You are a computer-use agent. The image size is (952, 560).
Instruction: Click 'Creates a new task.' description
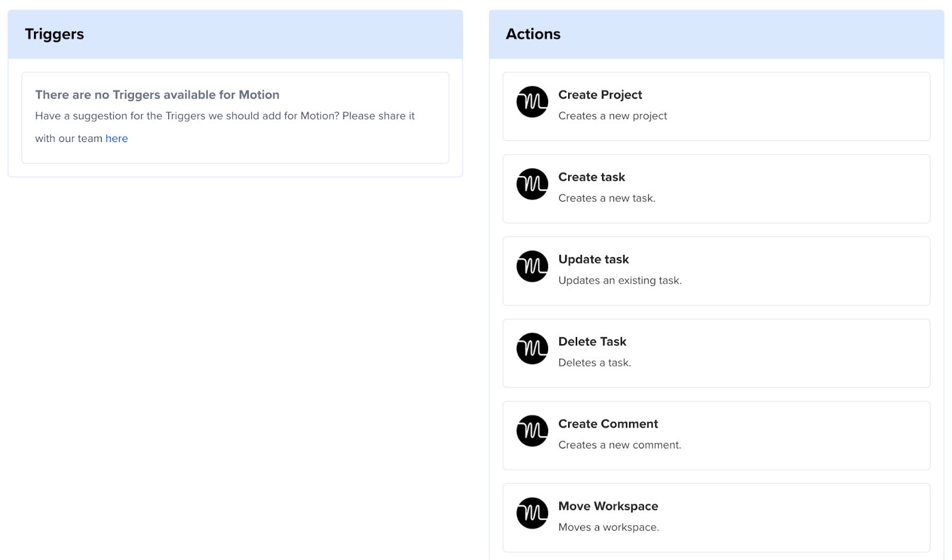[606, 198]
